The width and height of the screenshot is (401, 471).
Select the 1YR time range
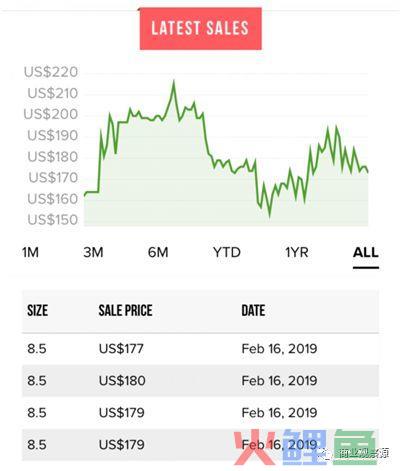(x=297, y=252)
